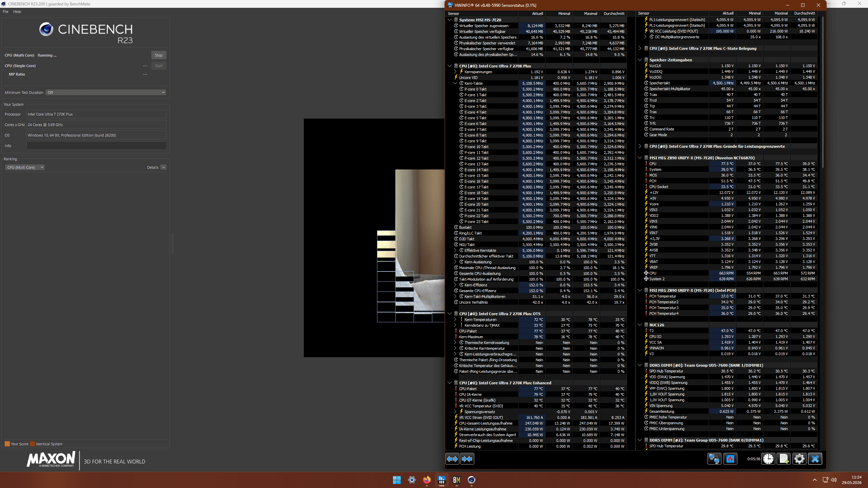The image size is (868, 488).
Task: Toggle the ranking Details arrow button
Action: pos(163,167)
